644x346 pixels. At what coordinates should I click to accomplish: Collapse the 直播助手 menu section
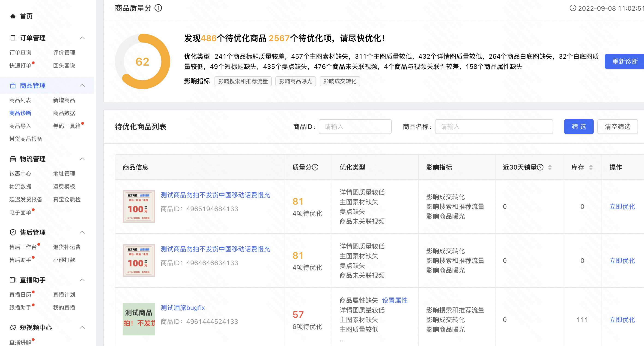tap(82, 280)
